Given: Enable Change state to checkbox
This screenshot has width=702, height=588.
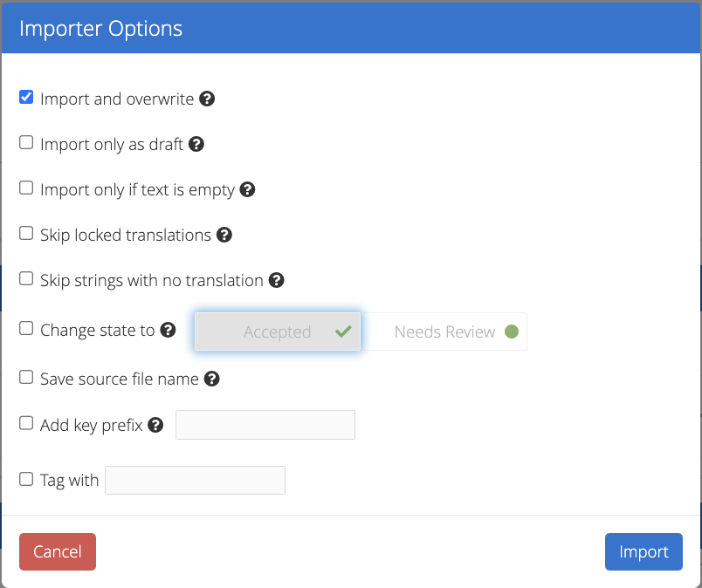Looking at the screenshot, I should coord(26,328).
